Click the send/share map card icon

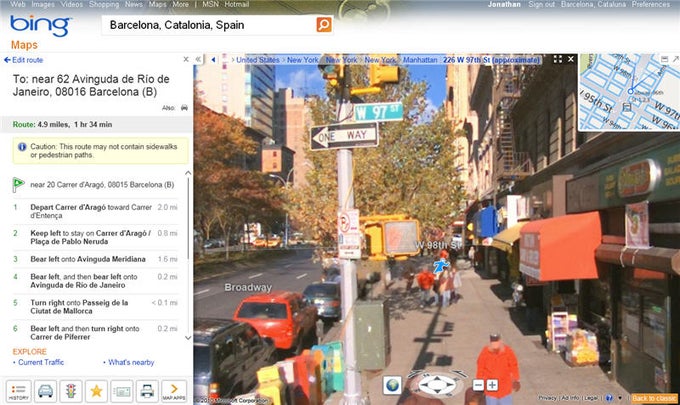[x=122, y=391]
